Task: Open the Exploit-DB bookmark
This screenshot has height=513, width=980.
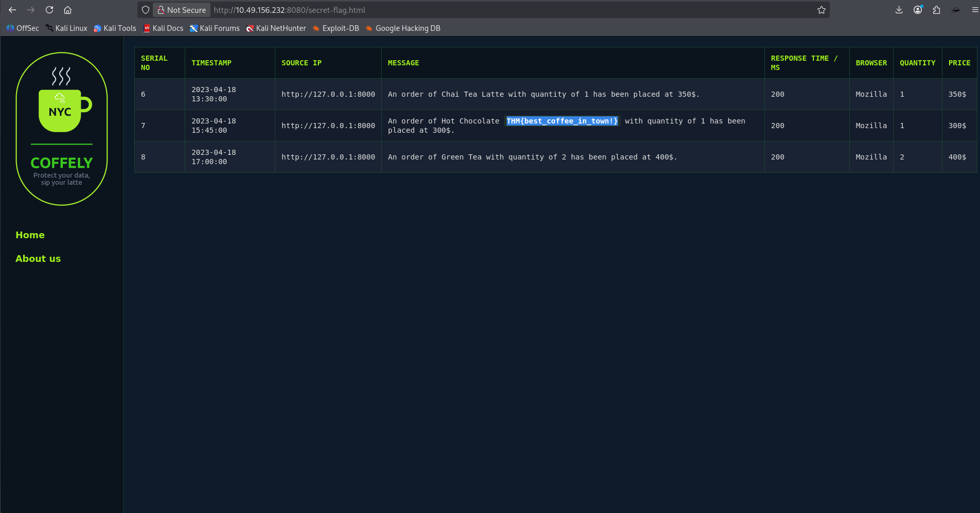Action: [335, 28]
